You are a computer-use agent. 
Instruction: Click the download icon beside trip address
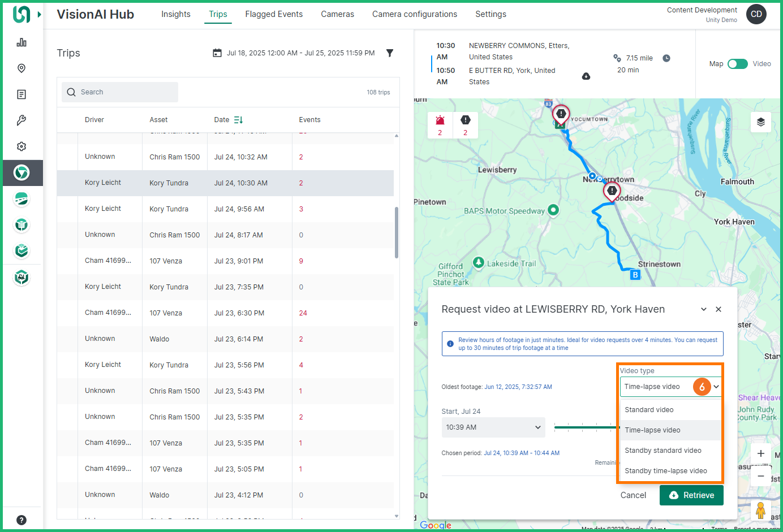(586, 76)
